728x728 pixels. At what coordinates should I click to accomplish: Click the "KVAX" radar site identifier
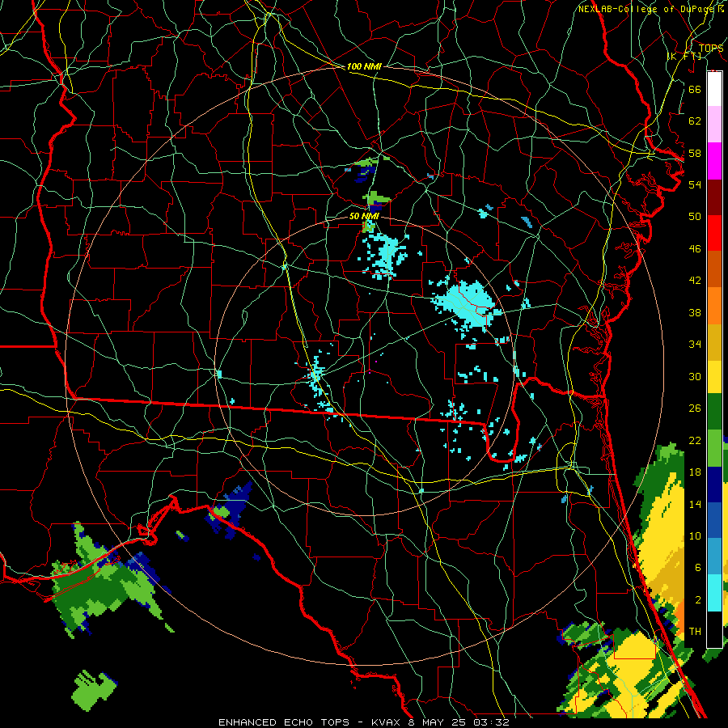coord(387,722)
